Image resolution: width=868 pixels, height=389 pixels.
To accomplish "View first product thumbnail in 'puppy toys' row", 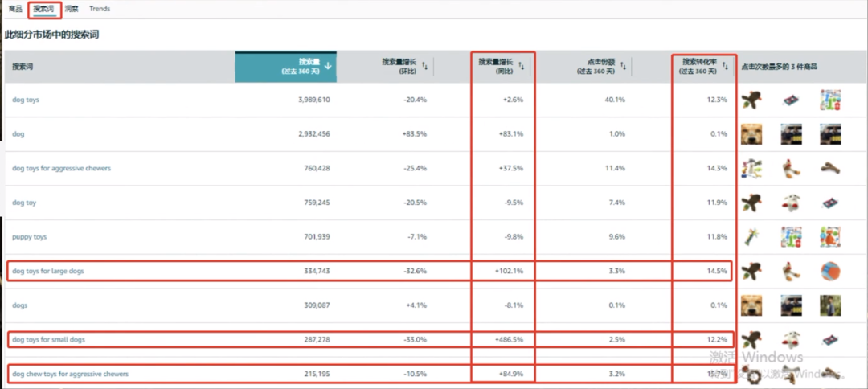I will click(751, 237).
